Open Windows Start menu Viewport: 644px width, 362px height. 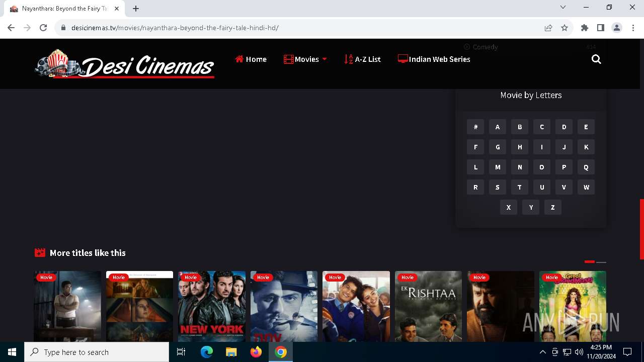point(12,352)
